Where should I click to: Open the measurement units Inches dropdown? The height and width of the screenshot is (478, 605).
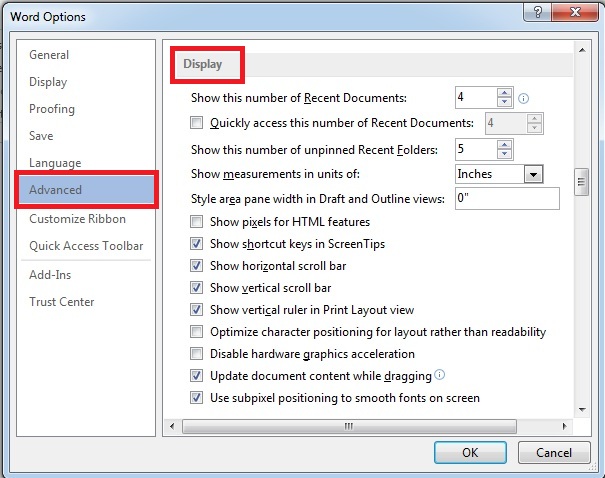pyautogui.click(x=533, y=174)
